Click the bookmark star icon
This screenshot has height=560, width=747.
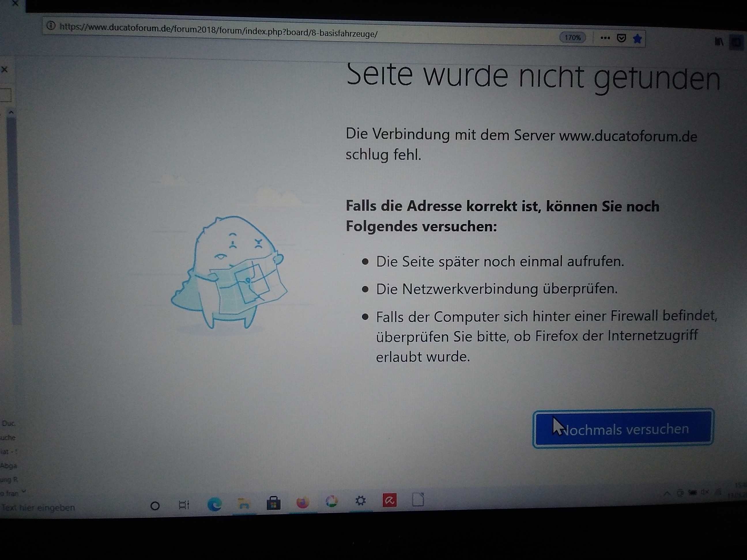point(637,39)
